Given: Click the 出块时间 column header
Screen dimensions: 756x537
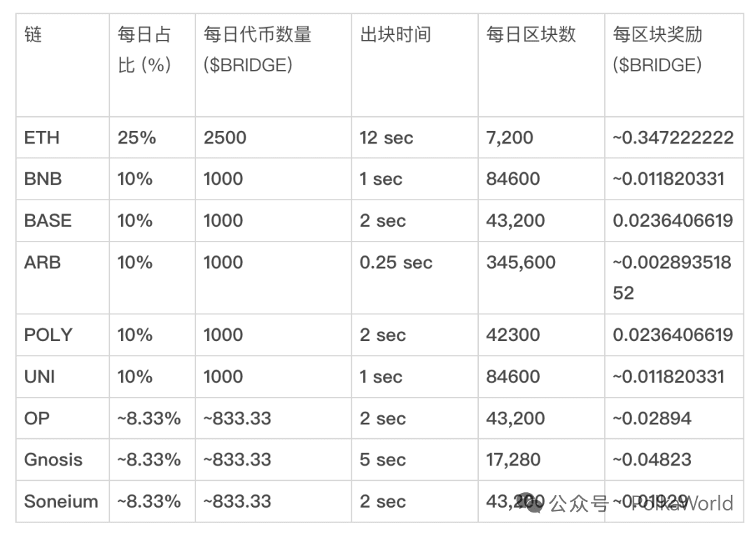Looking at the screenshot, I should tap(395, 34).
